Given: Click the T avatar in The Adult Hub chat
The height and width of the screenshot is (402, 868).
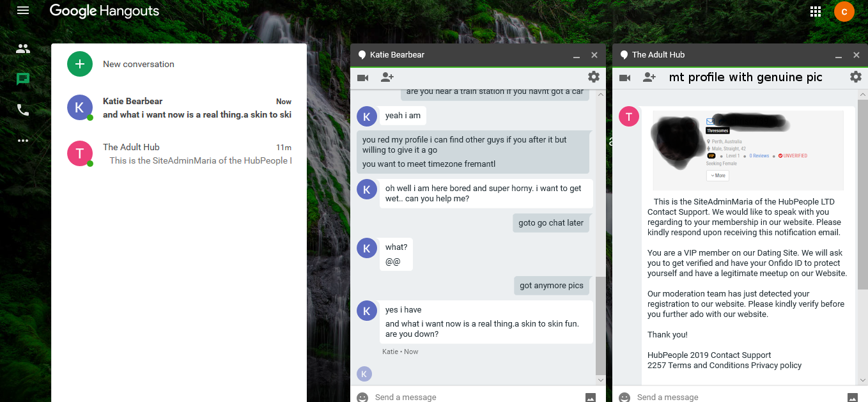Looking at the screenshot, I should tap(629, 116).
